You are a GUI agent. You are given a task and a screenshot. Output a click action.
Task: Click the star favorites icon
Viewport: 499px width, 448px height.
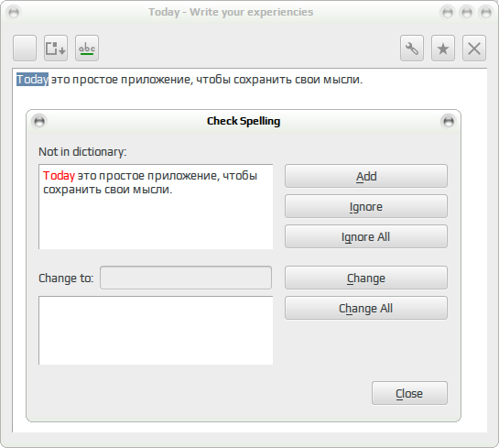tap(443, 48)
